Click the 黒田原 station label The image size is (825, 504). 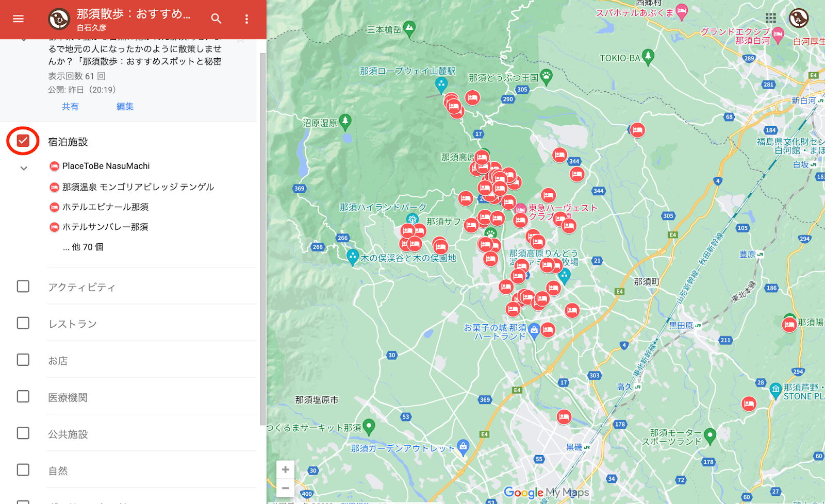click(x=681, y=326)
